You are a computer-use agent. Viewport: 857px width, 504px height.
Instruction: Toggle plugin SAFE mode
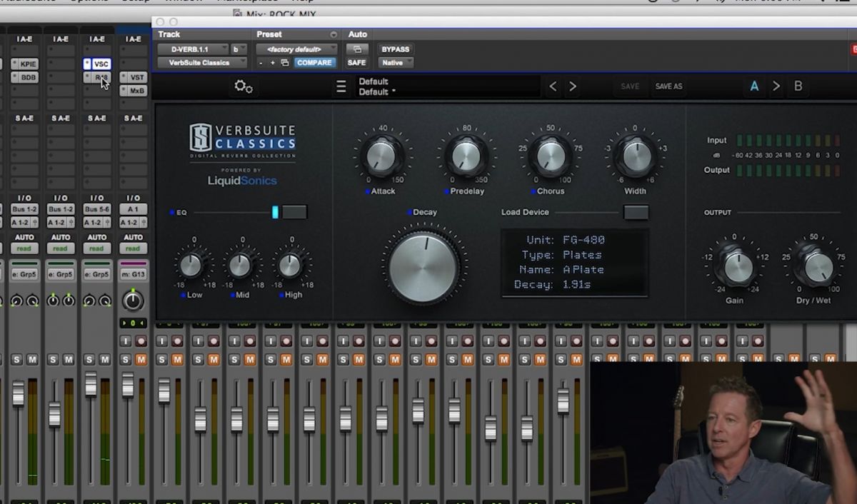[357, 63]
